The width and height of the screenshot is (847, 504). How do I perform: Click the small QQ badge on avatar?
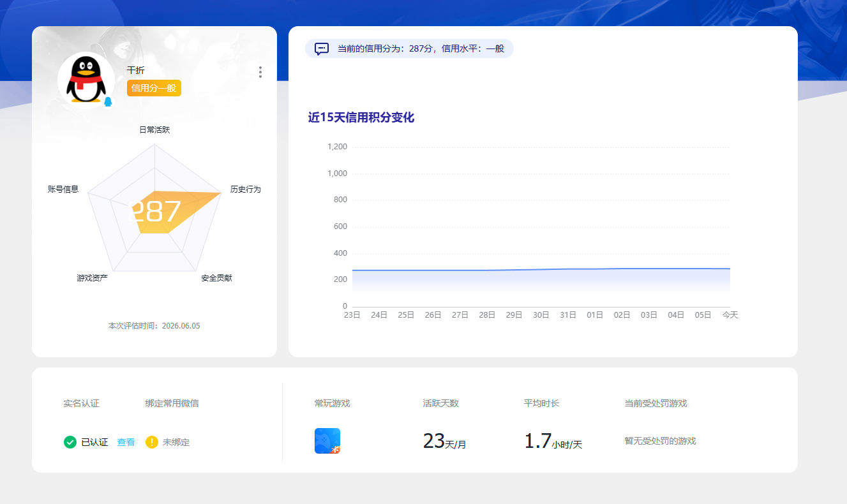(x=108, y=101)
